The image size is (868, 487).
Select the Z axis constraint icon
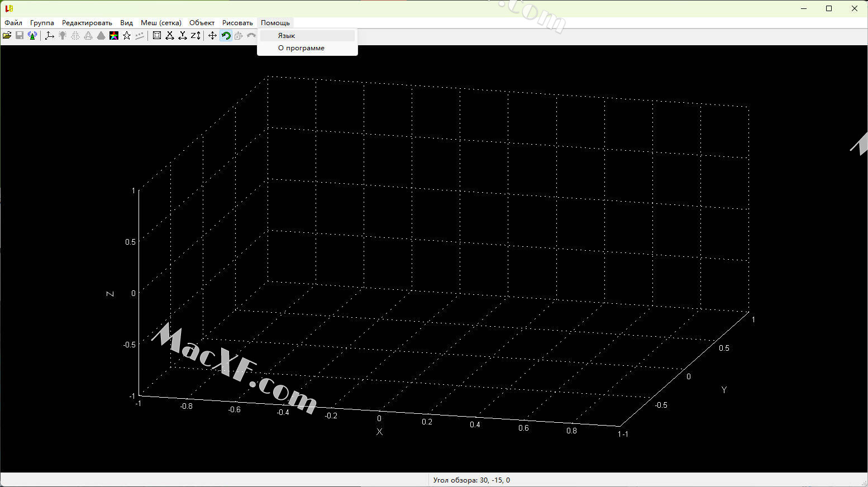coord(195,36)
